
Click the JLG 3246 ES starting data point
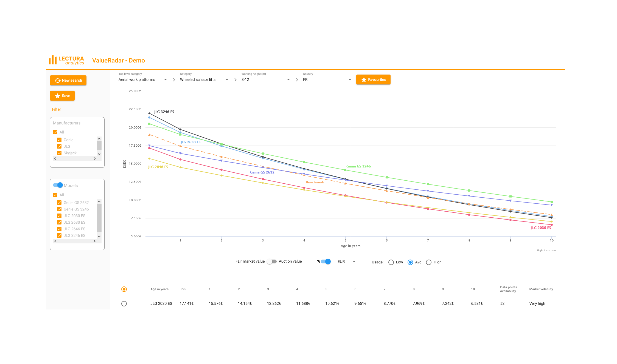coord(149,113)
